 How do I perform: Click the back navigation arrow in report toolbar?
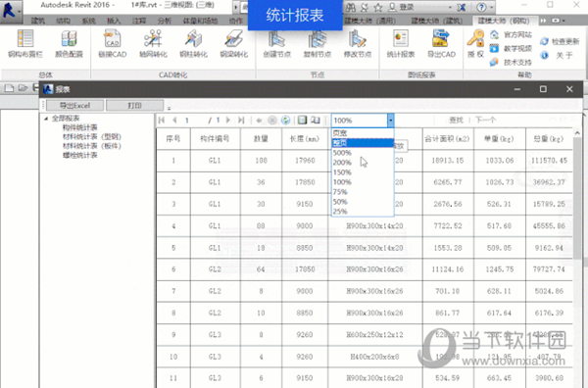[x=259, y=120]
